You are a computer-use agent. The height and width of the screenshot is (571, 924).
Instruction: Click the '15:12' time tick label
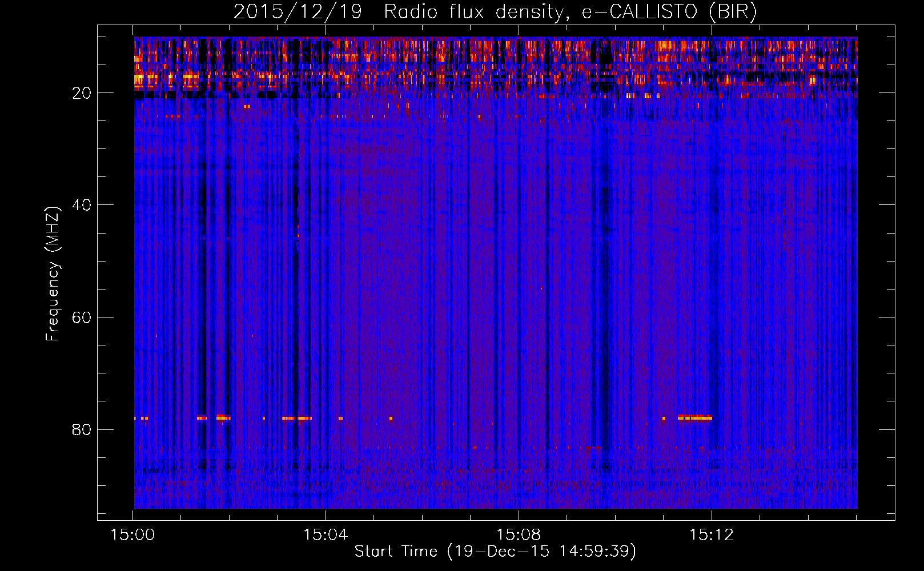(x=712, y=535)
